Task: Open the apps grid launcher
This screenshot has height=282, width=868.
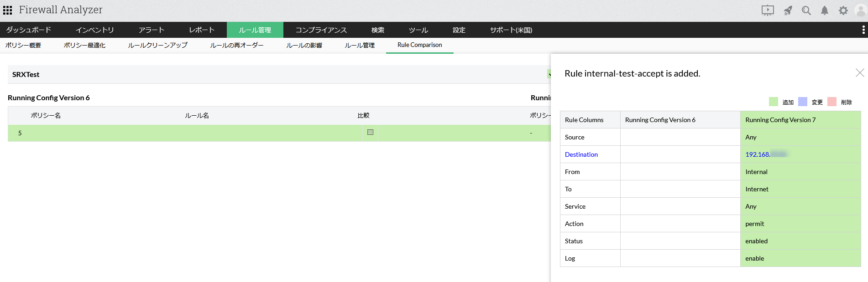Action: [x=8, y=10]
